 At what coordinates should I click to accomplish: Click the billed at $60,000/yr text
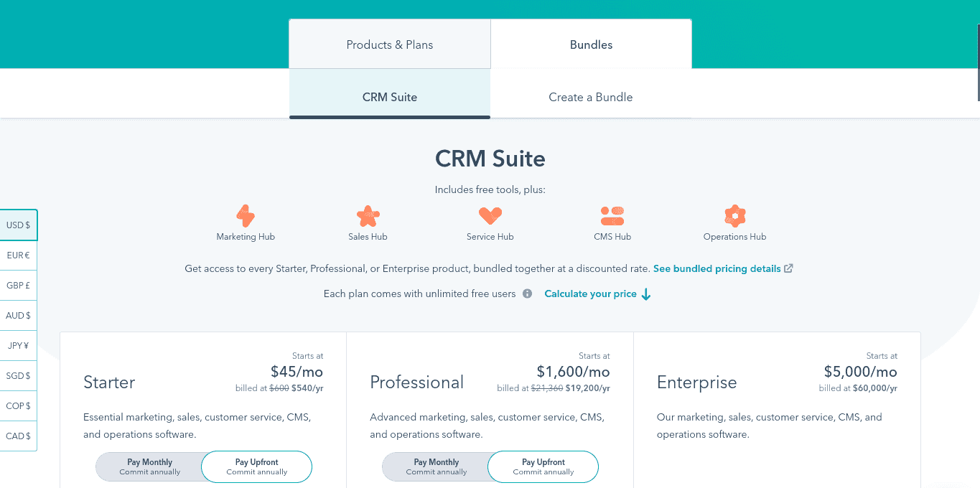click(858, 388)
